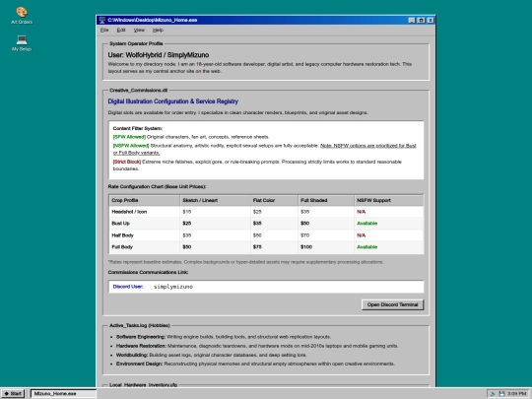Click the [NSFW Allowed] tag
Viewport: 532px width, 399px height.
pyautogui.click(x=131, y=146)
